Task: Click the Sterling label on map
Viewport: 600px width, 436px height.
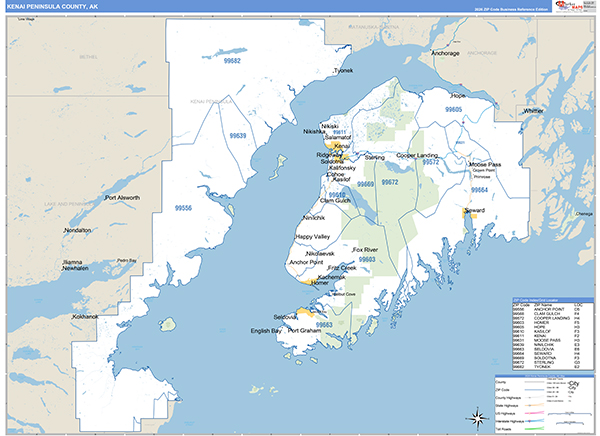Action: point(375,157)
